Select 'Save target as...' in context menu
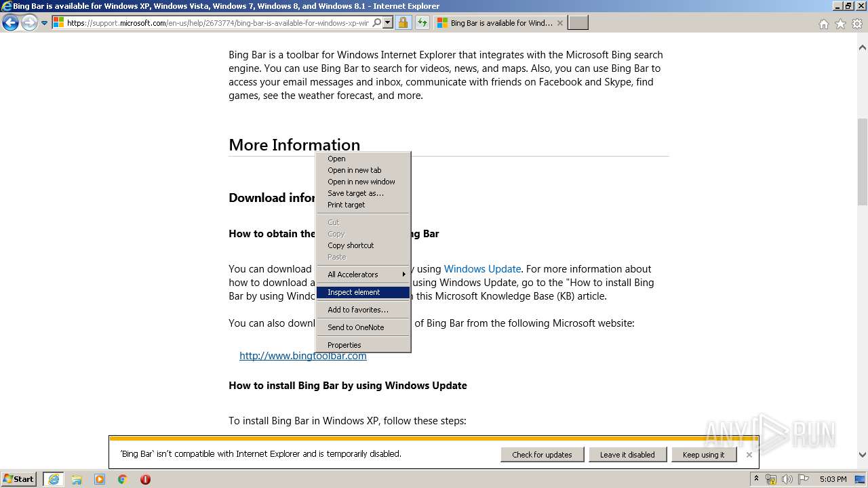The width and height of the screenshot is (868, 488). [x=363, y=193]
